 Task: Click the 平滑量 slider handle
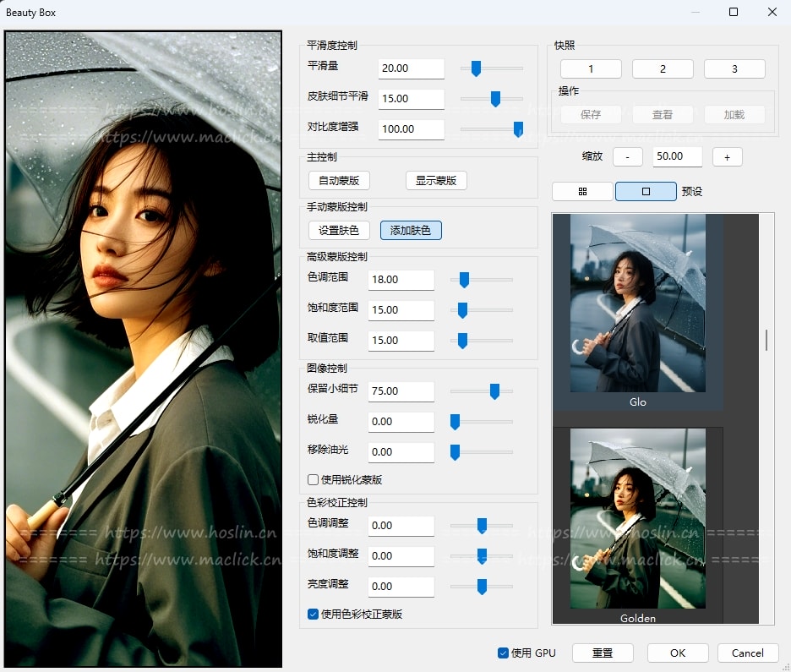coord(477,68)
